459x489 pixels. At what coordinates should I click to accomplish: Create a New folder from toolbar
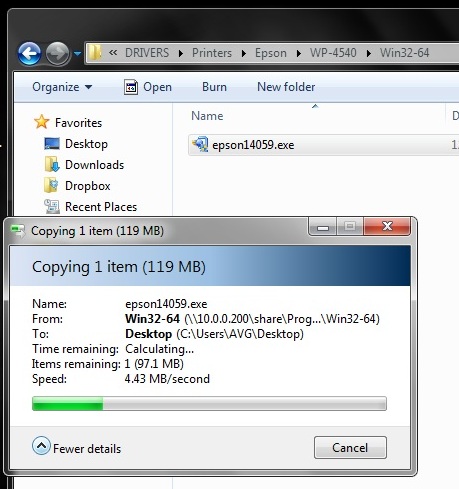pyautogui.click(x=286, y=87)
